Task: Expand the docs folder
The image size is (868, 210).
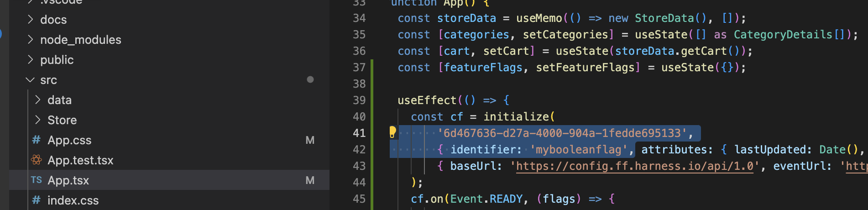Action: click(31, 20)
